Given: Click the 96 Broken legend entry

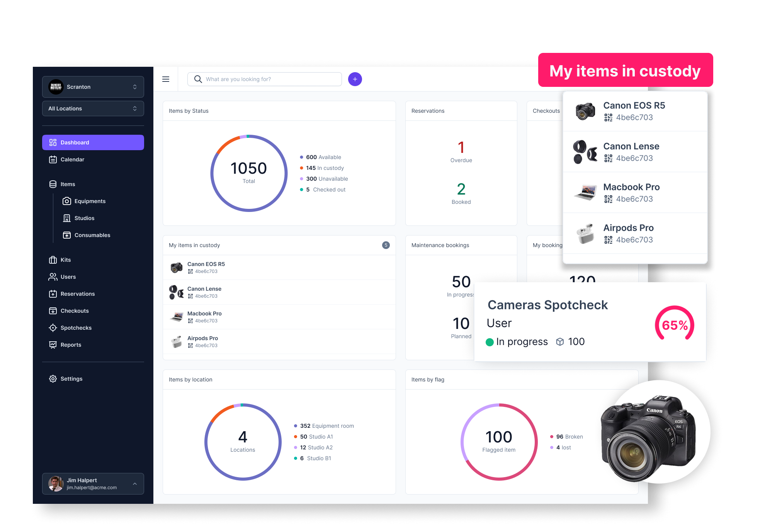Looking at the screenshot, I should coord(566,437).
